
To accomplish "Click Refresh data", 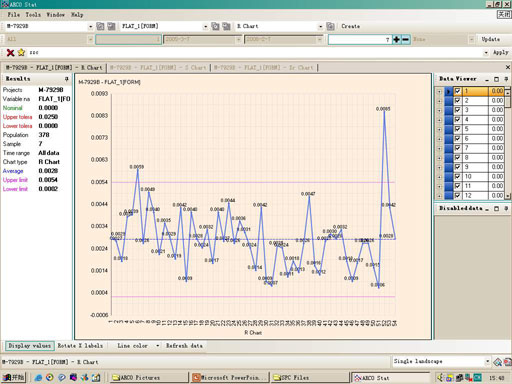I will click(184, 346).
